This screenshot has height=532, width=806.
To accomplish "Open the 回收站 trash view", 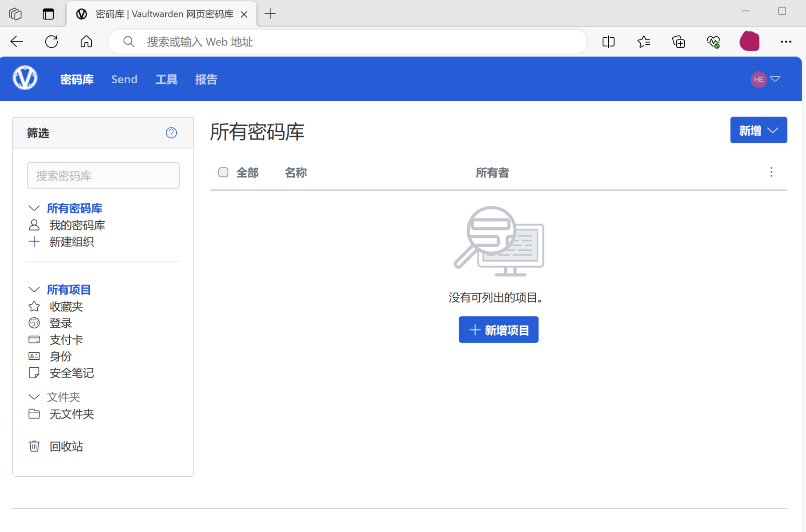I will point(66,446).
